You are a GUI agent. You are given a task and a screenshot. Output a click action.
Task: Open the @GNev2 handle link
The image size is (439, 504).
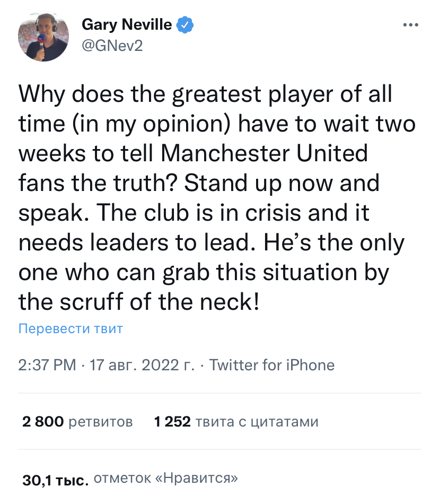click(112, 46)
